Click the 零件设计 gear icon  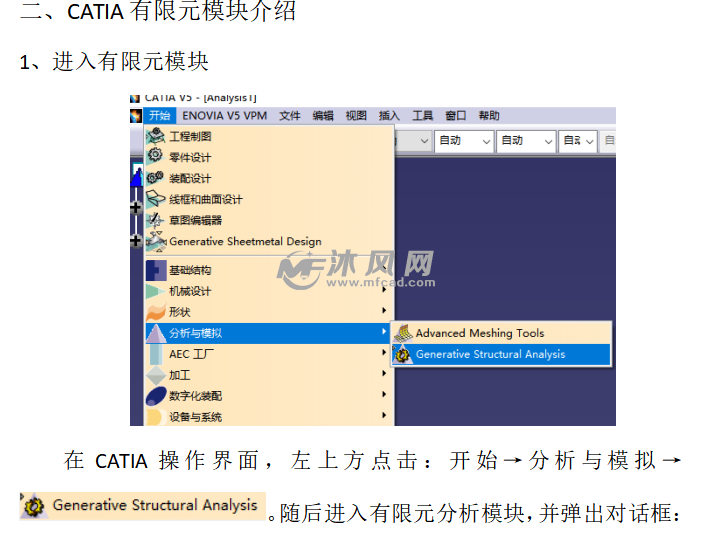click(x=155, y=155)
